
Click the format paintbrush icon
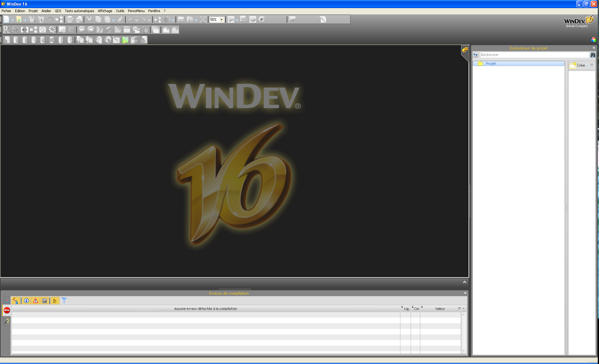coord(120,19)
